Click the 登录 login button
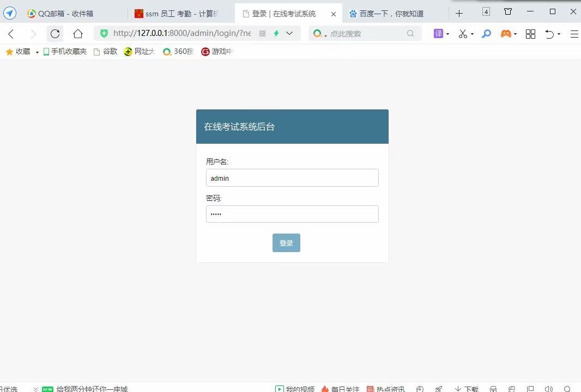This screenshot has width=581, height=392. (x=287, y=243)
